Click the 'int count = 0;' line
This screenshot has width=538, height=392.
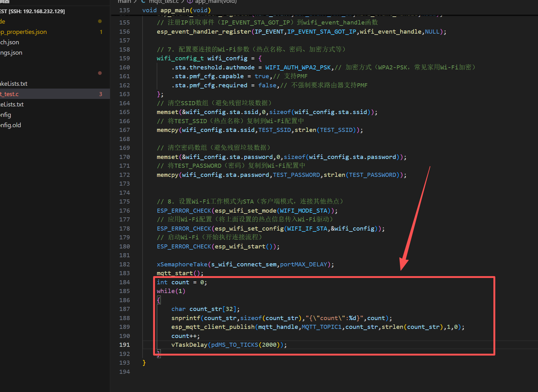pyautogui.click(x=182, y=282)
